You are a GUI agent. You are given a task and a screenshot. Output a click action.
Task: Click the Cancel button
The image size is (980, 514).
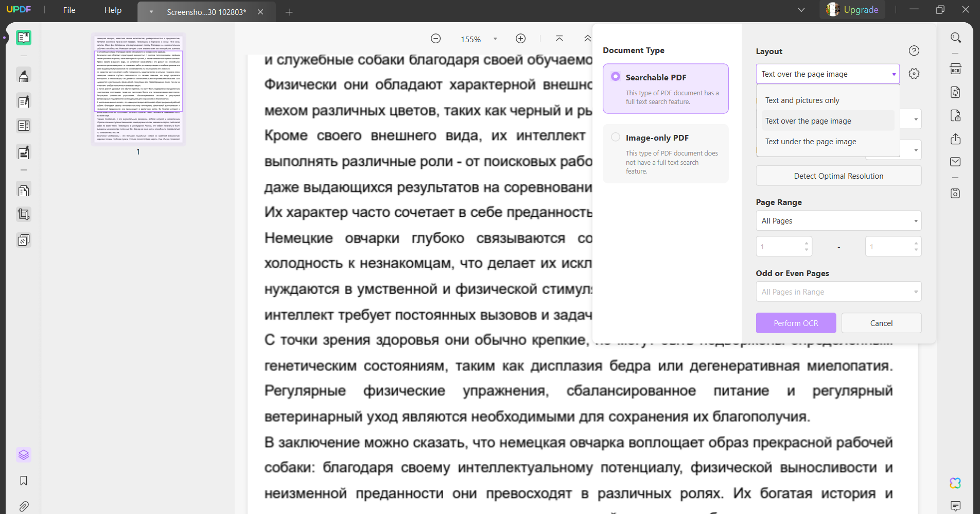click(x=881, y=323)
